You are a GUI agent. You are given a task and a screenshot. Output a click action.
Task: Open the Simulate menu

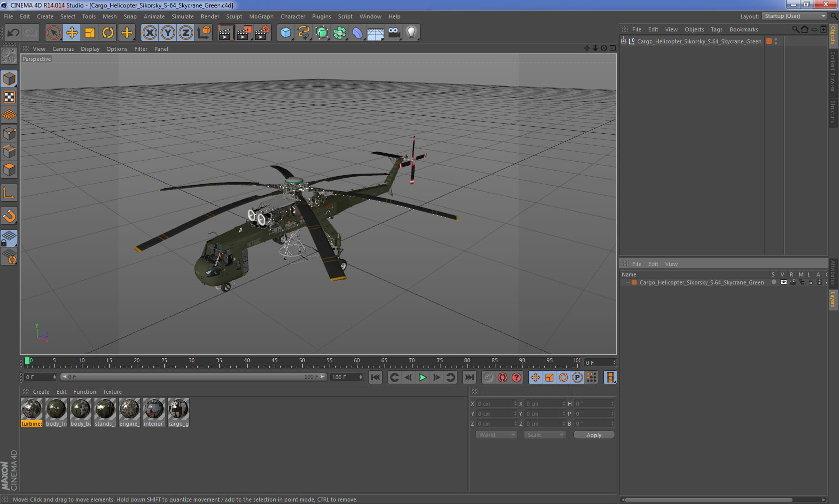coord(183,16)
